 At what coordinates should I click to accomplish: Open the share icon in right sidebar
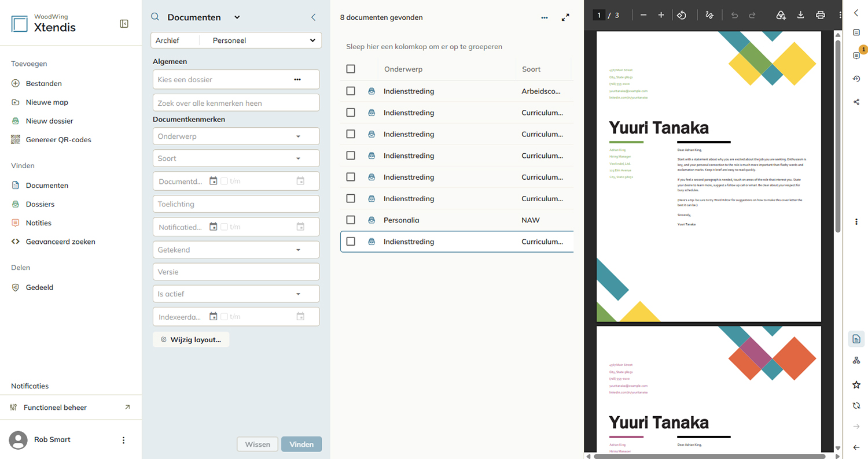tap(856, 102)
